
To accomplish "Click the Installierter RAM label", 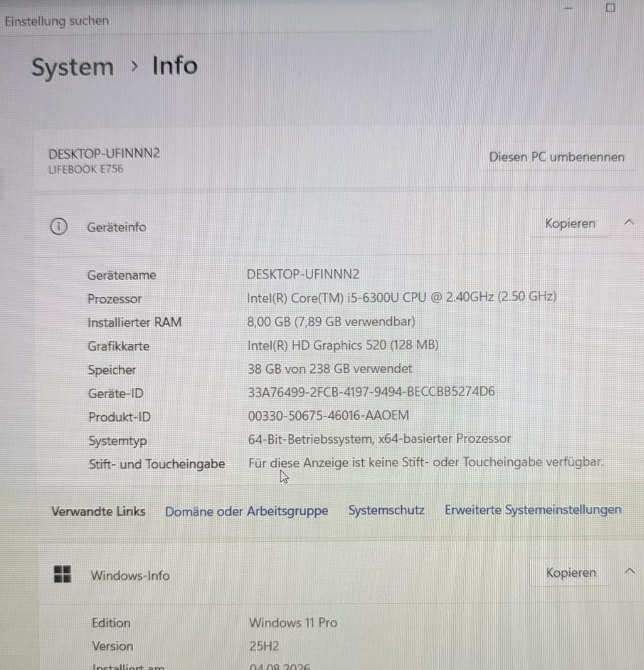I will tap(135, 322).
